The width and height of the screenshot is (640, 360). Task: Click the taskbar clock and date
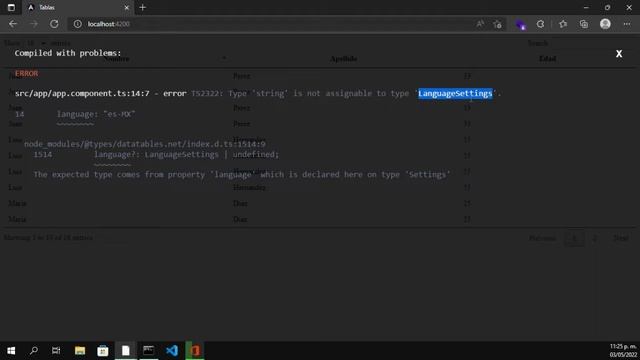tap(623, 351)
